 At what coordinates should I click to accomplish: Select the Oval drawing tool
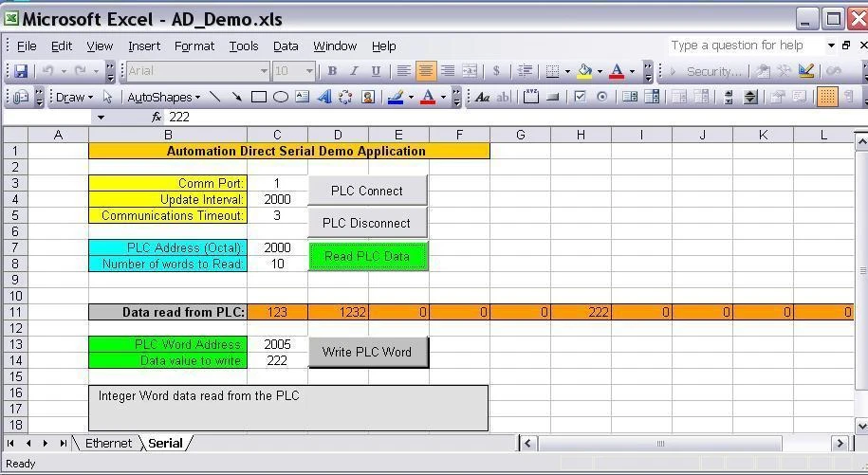point(281,98)
